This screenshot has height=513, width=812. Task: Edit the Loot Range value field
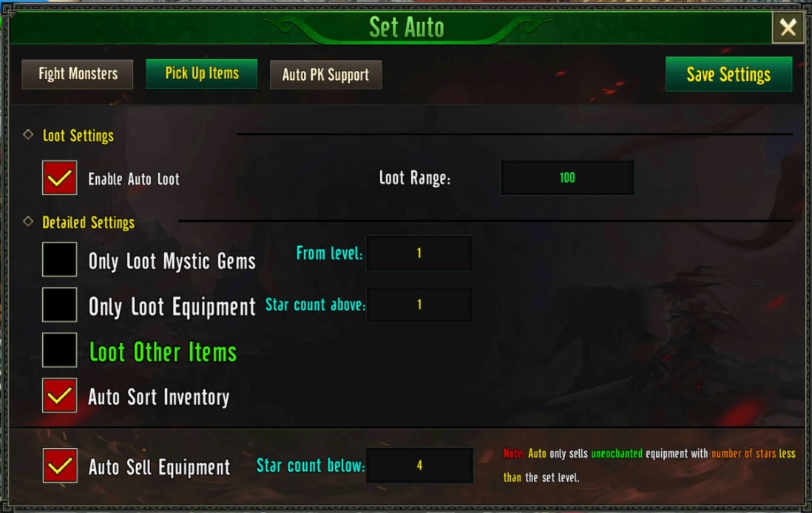point(567,177)
